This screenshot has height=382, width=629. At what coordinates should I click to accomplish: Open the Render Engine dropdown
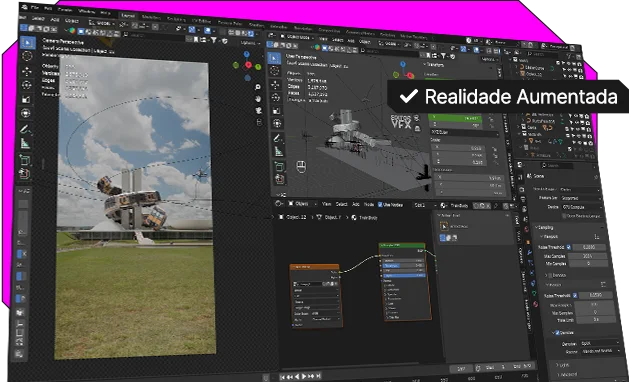click(x=580, y=190)
